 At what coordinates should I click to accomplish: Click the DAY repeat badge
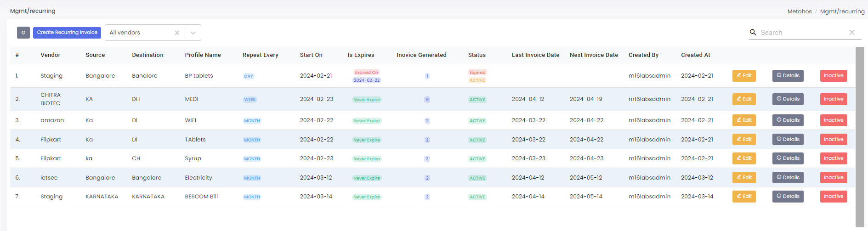pos(249,76)
